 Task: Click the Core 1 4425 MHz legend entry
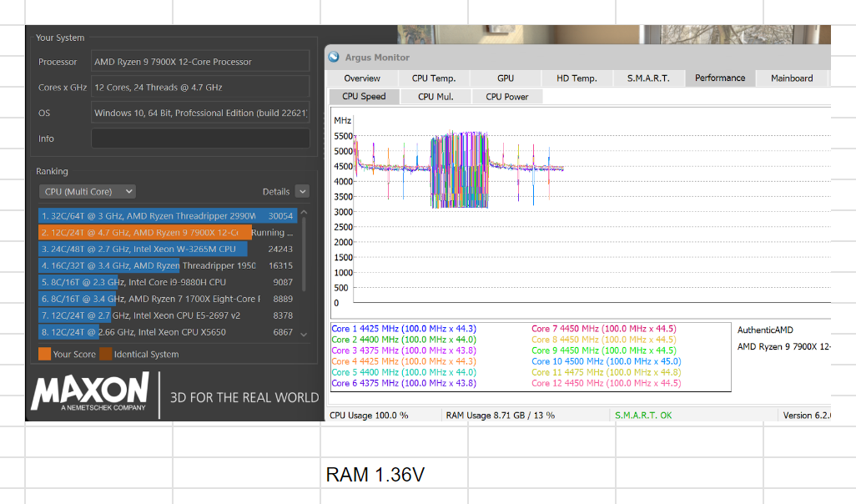pyautogui.click(x=404, y=329)
